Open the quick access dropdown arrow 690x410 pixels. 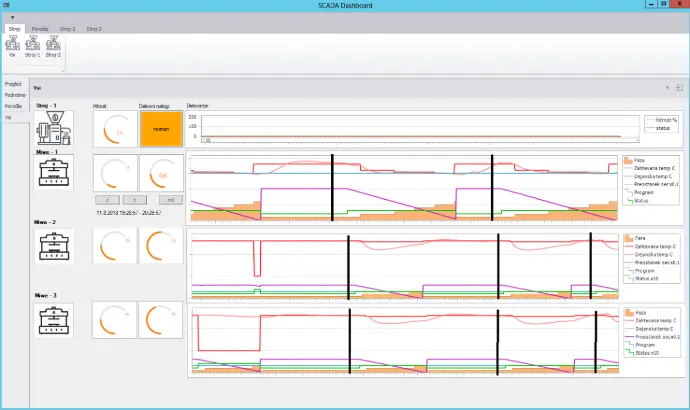[x=11, y=18]
